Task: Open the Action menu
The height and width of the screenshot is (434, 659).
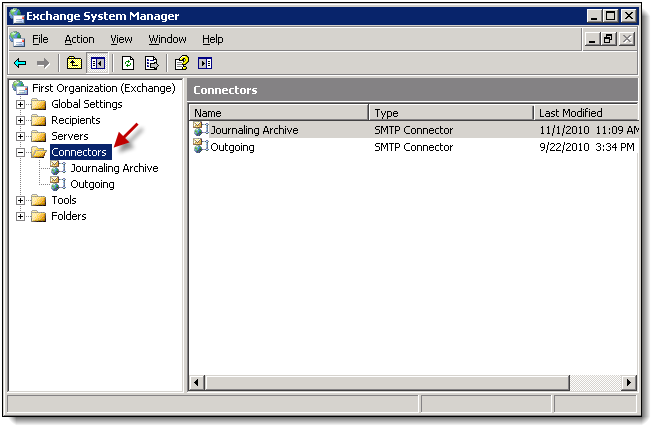Action: pyautogui.click(x=79, y=39)
